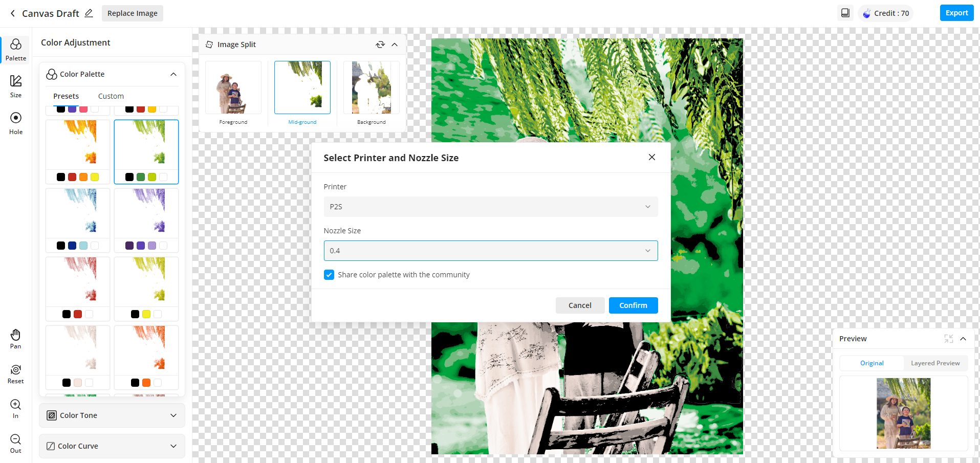
Task: Refresh the Image Split results
Action: pyautogui.click(x=380, y=45)
